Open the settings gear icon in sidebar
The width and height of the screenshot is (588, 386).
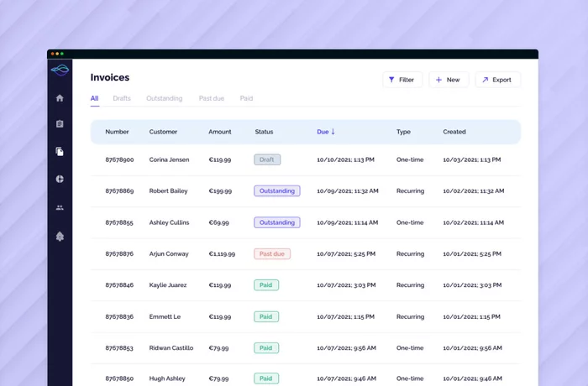60,237
